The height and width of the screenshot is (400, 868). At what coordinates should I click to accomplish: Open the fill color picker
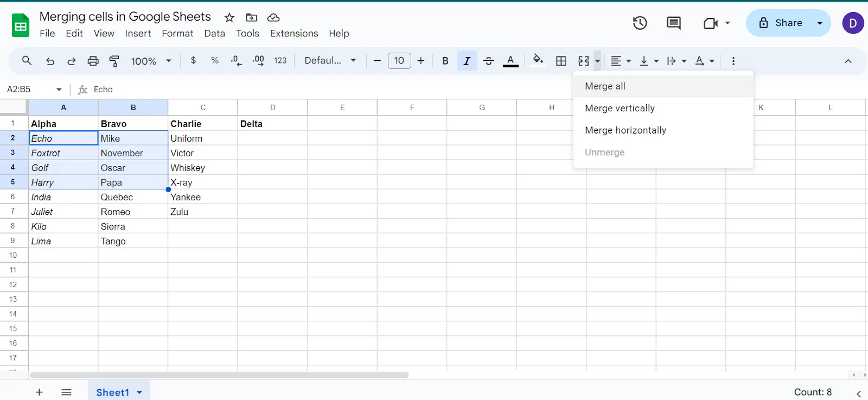pos(538,60)
